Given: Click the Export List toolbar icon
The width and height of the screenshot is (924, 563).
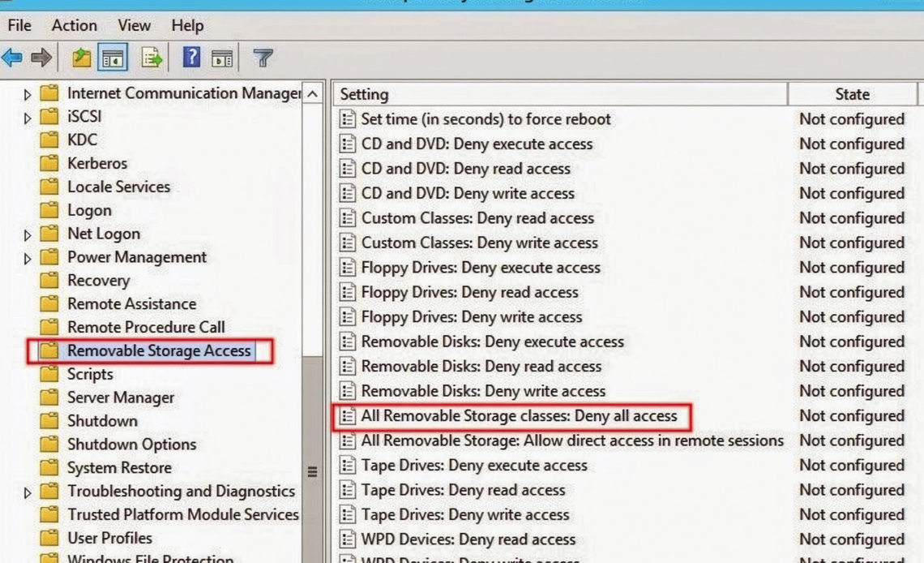Looking at the screenshot, I should pyautogui.click(x=151, y=58).
